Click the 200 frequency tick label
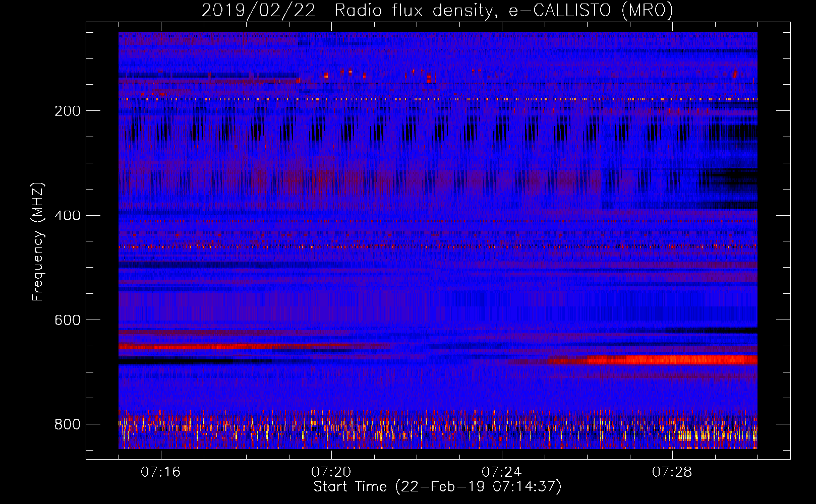The height and width of the screenshot is (504, 816). click(x=68, y=111)
